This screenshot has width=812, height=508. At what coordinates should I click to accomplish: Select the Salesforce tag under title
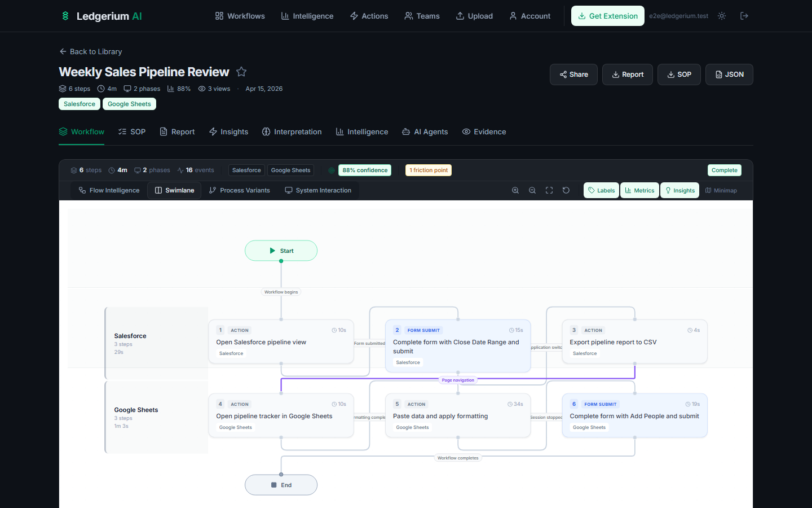point(80,104)
